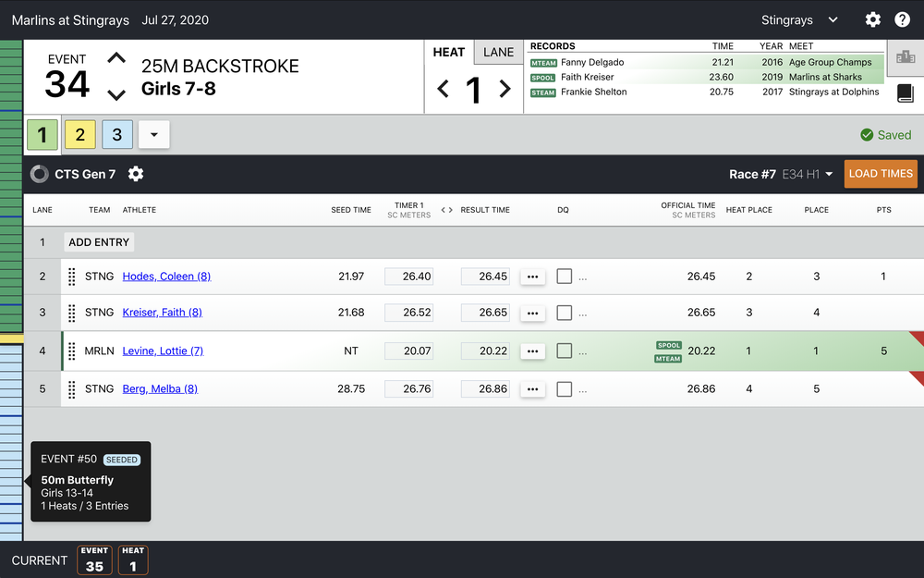Select green heat 1 button
Image resolution: width=924 pixels, height=578 pixels.
[43, 134]
